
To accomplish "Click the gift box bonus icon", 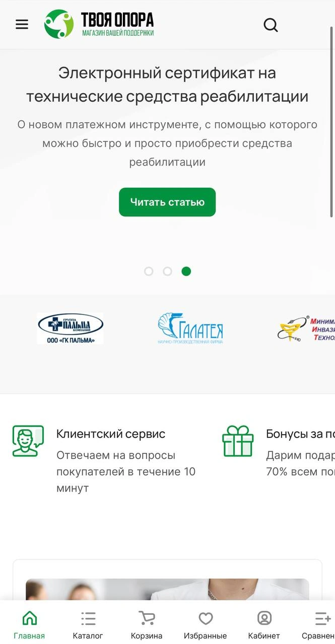I will click(238, 441).
